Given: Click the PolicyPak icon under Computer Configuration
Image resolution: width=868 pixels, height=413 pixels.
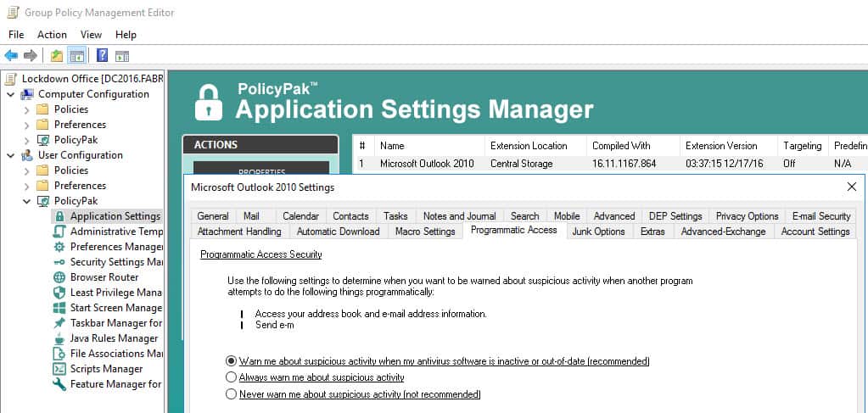Looking at the screenshot, I should (42, 140).
